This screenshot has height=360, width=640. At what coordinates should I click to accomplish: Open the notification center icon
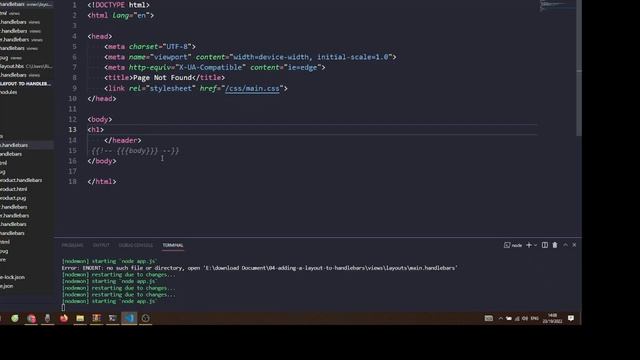click(571, 318)
